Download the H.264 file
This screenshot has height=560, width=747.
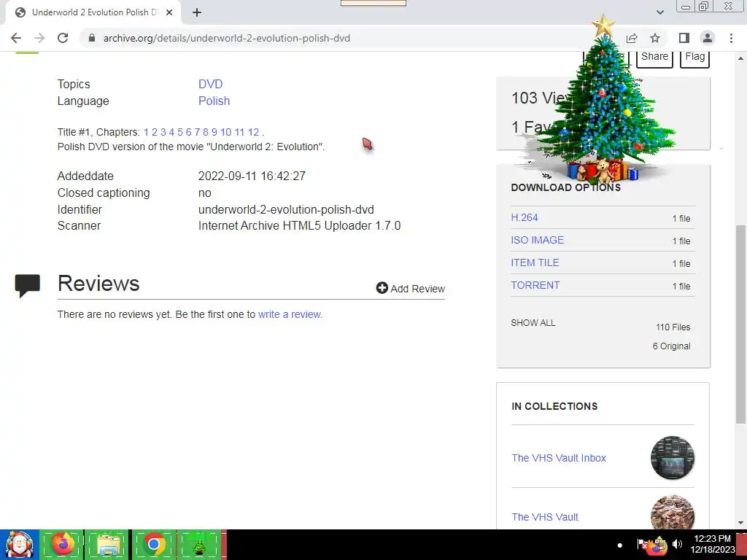pos(524,217)
